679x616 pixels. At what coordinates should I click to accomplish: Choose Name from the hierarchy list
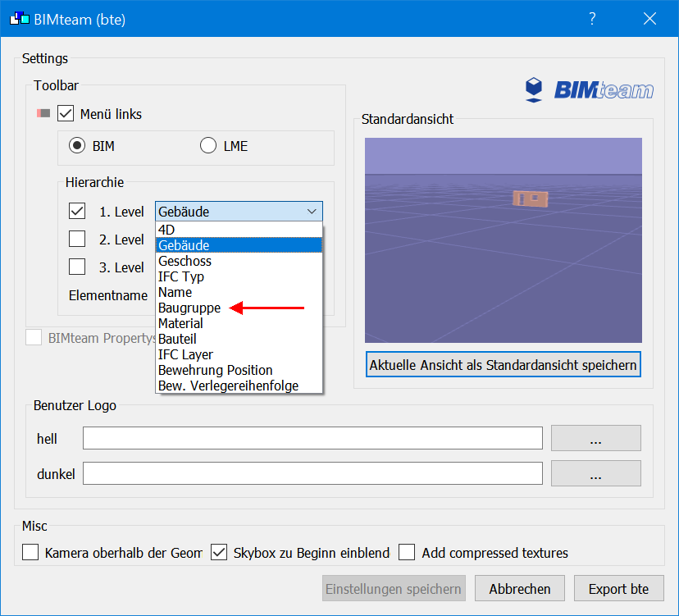point(239,292)
